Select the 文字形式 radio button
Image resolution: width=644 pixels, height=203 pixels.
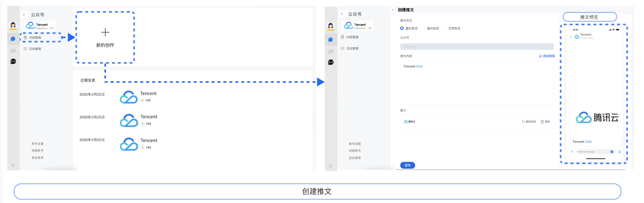444,28
